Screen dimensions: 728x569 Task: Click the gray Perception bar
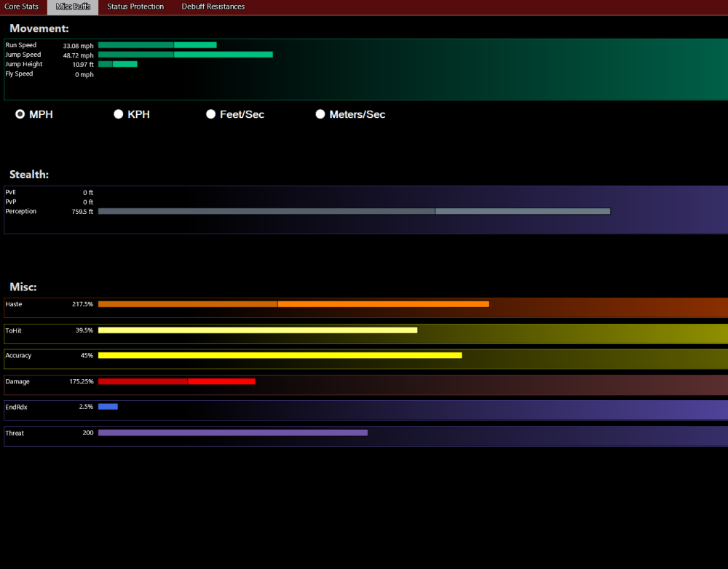(x=354, y=212)
